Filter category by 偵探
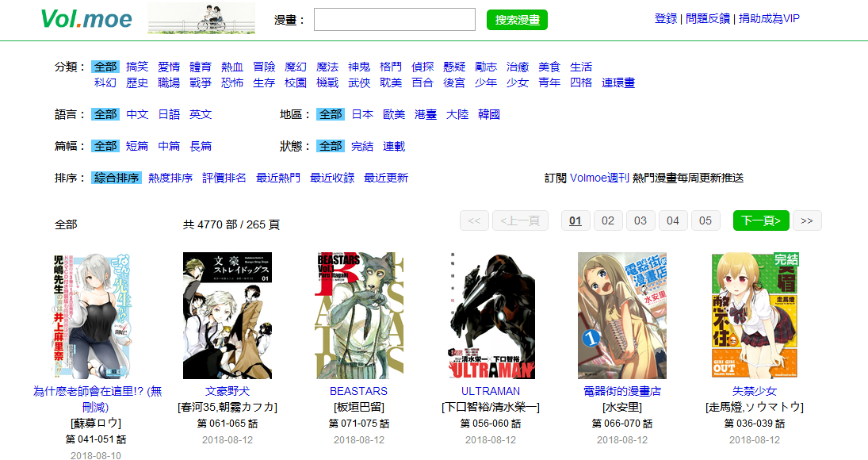This screenshot has height=460, width=868. pos(423,67)
